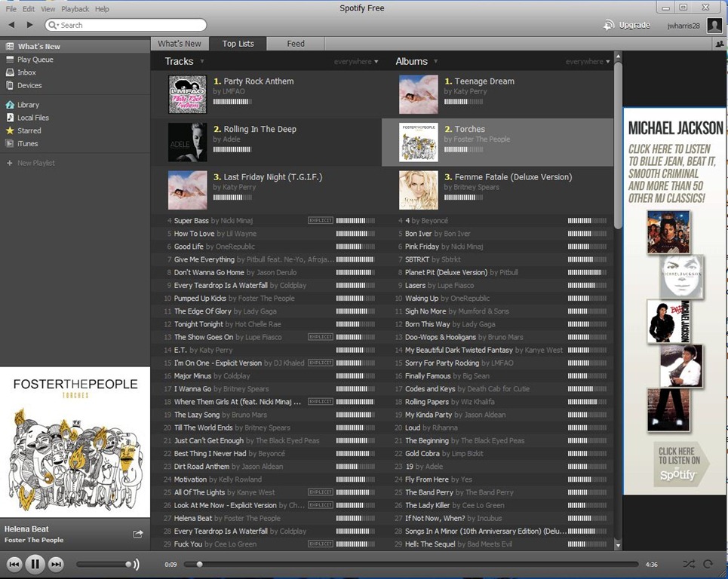The height and width of the screenshot is (579, 728).
Task: Share the Helena Beat track
Action: coord(138,534)
